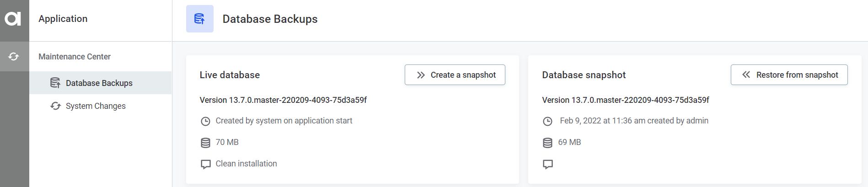Click the comment icon beside Clean installation
Screen dimensions: 868x187
coord(206,164)
